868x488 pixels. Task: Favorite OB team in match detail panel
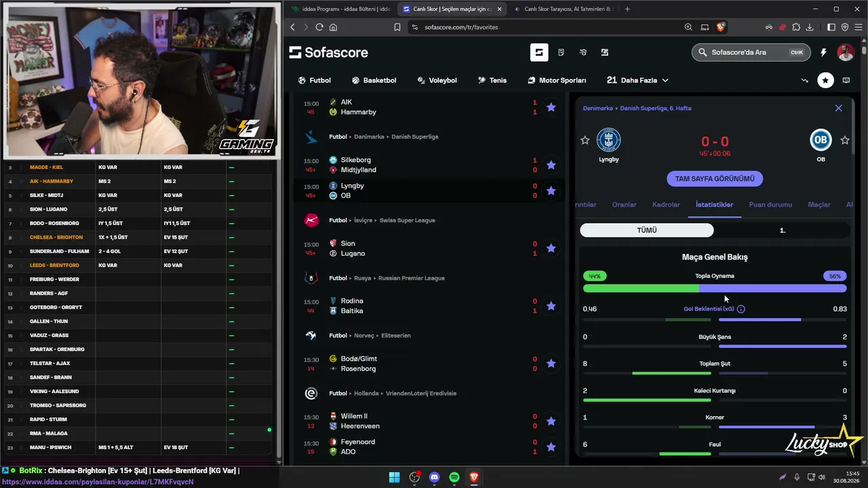[845, 140]
